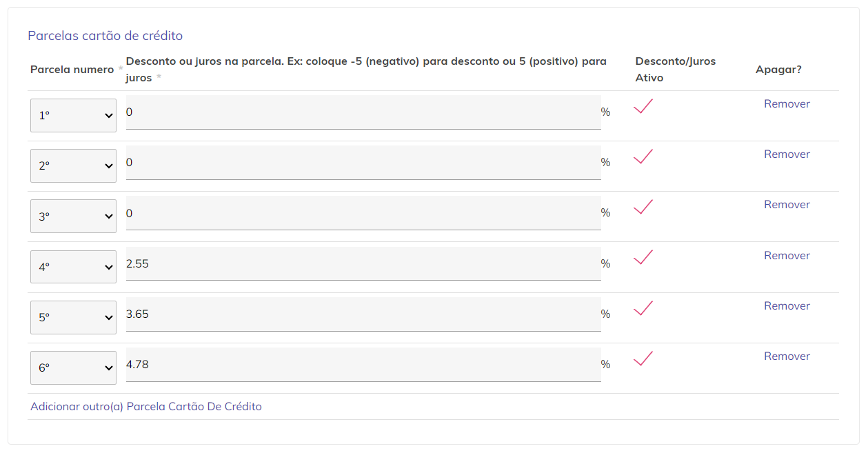Screen dimensions: 868x453
Task: Select the 1º installment discount input field
Action: coord(363,112)
